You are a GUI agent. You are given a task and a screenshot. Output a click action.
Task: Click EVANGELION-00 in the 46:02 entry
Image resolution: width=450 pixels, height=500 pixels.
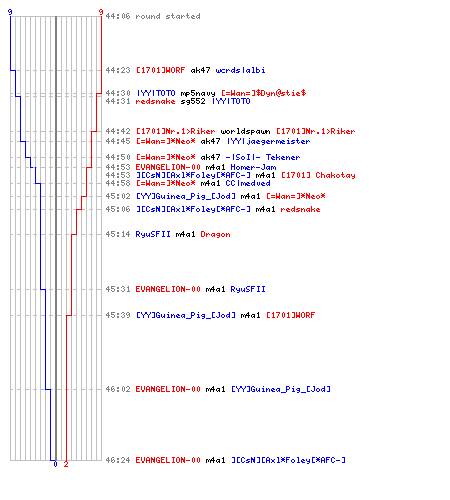pyautogui.click(x=168, y=389)
